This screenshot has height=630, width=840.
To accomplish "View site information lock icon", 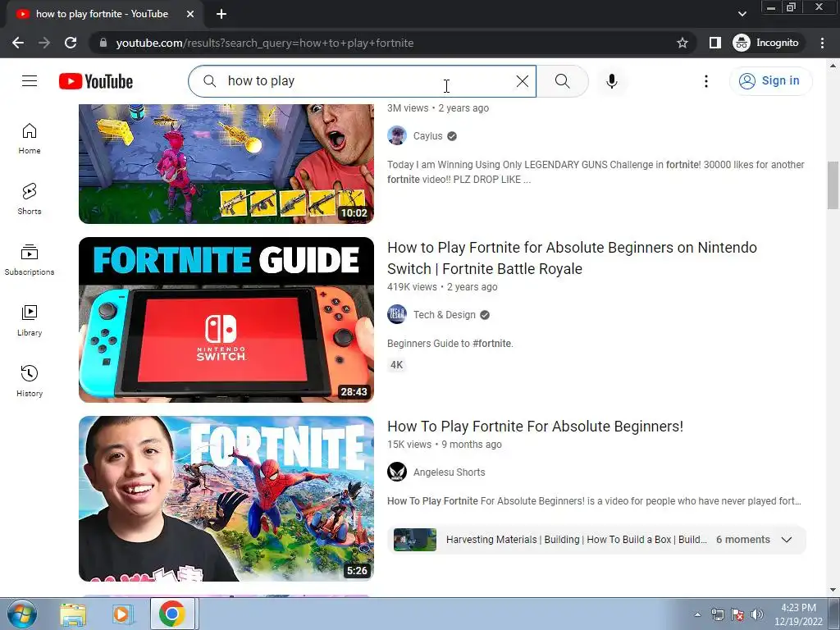I will pyautogui.click(x=103, y=43).
